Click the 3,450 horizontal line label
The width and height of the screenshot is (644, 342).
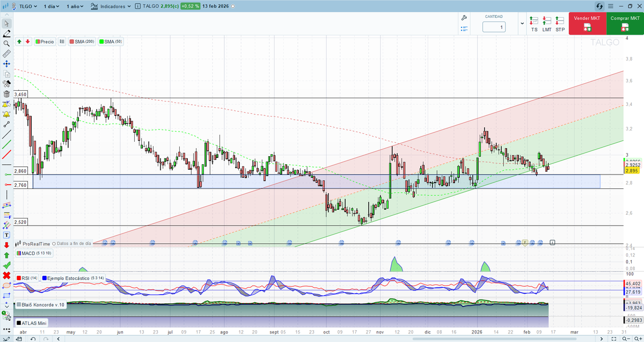coord(20,94)
